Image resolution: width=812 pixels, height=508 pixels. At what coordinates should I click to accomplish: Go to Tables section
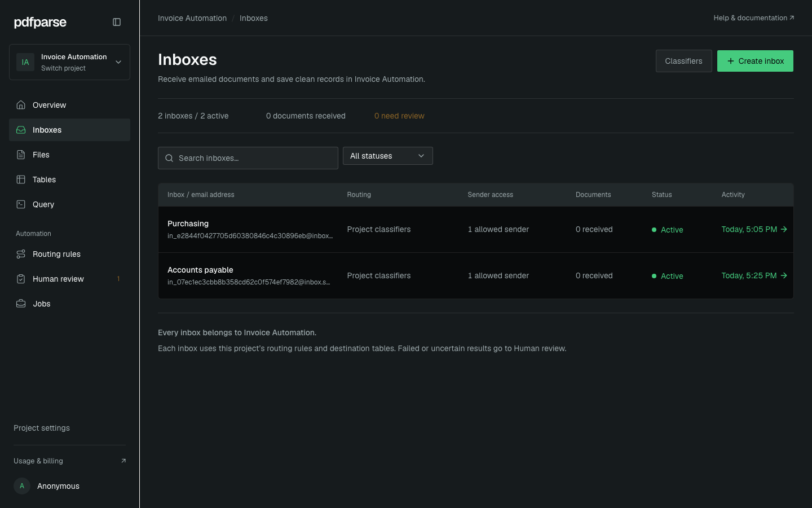[69, 179]
